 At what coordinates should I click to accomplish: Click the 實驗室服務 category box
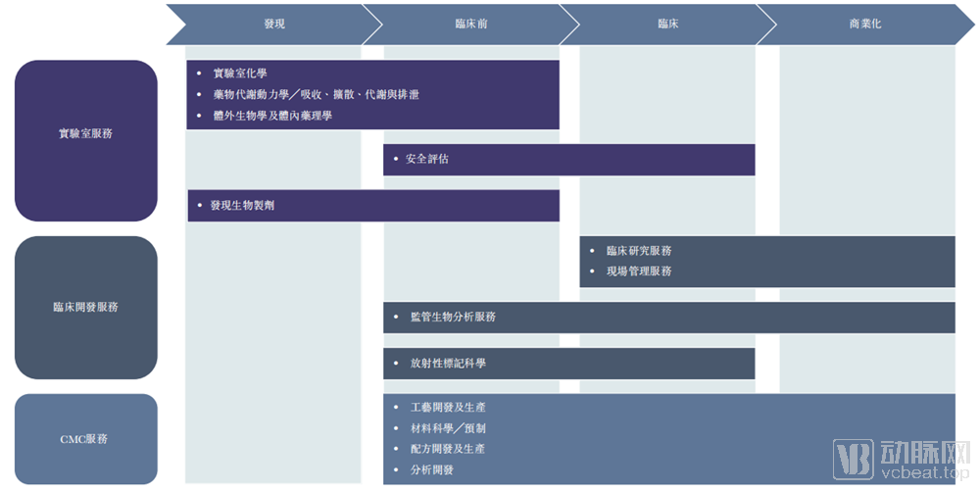point(86,134)
